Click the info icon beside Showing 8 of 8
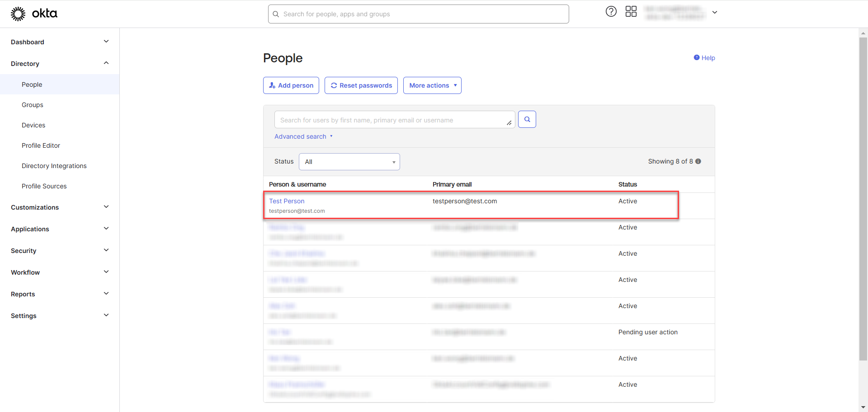 (x=698, y=161)
